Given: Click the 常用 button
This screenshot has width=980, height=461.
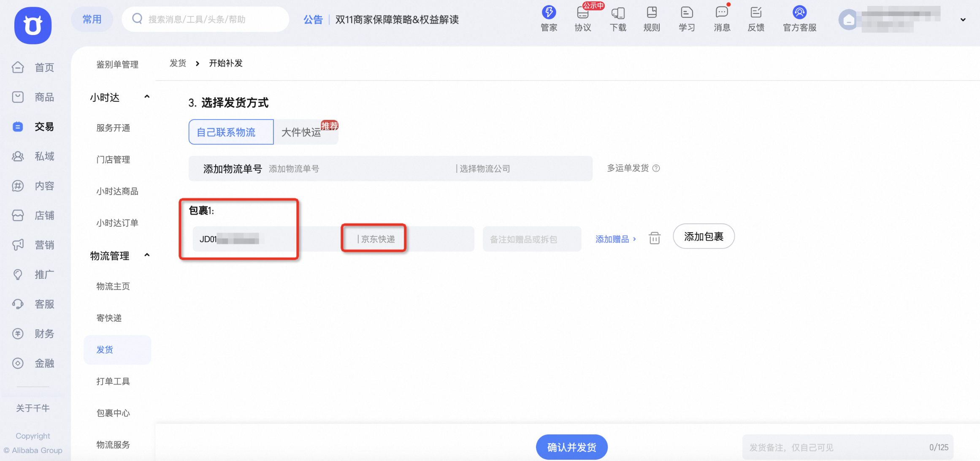Looking at the screenshot, I should click(92, 19).
